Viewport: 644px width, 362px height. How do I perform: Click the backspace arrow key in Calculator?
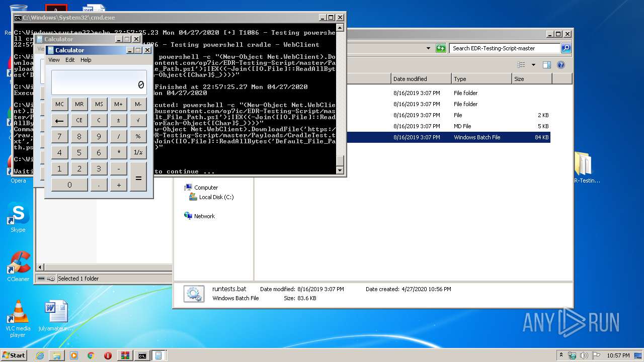pos(59,120)
